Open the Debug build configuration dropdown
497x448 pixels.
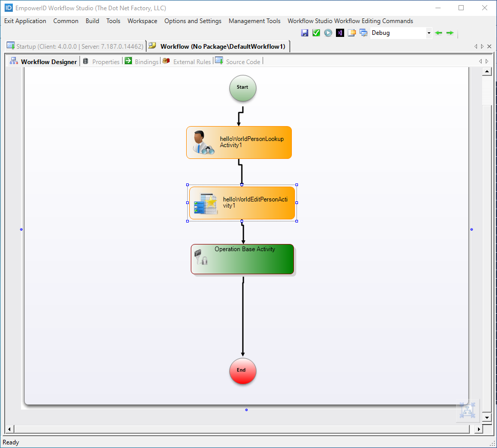pyautogui.click(x=429, y=32)
